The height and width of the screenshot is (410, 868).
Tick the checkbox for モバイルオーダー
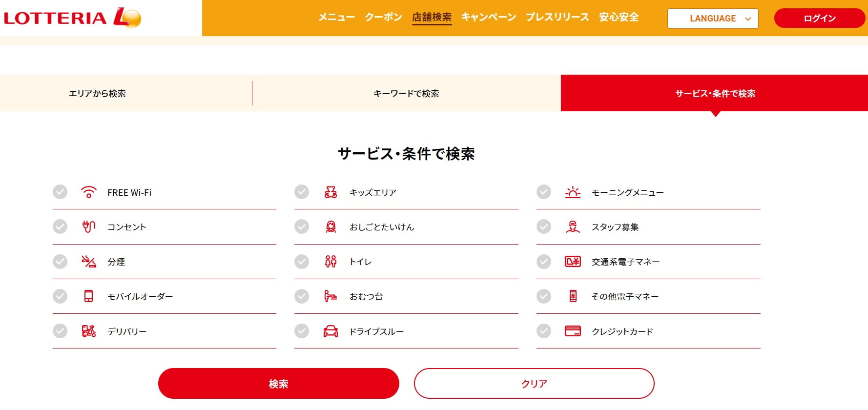60,296
